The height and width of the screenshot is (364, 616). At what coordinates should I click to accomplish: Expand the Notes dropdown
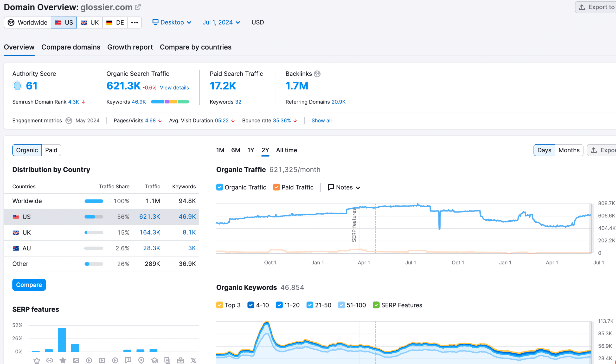(x=344, y=187)
